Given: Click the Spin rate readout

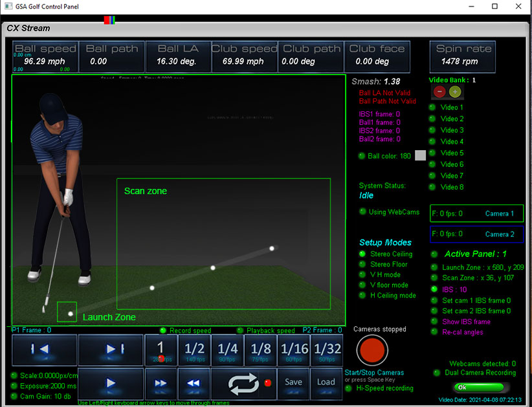Looking at the screenshot, I should [x=463, y=57].
